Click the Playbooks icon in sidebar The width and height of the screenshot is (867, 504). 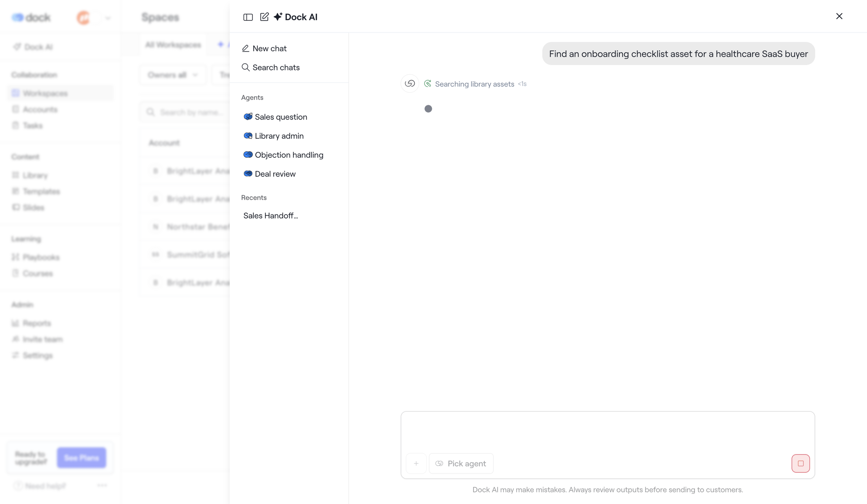point(15,257)
